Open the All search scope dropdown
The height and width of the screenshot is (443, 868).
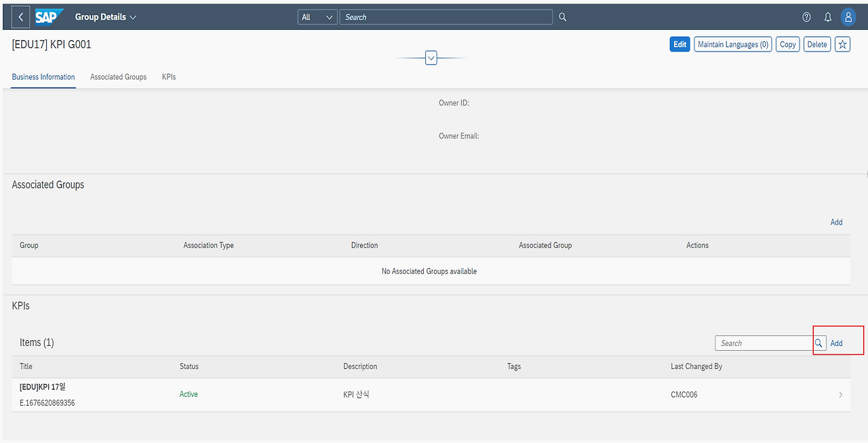point(317,16)
